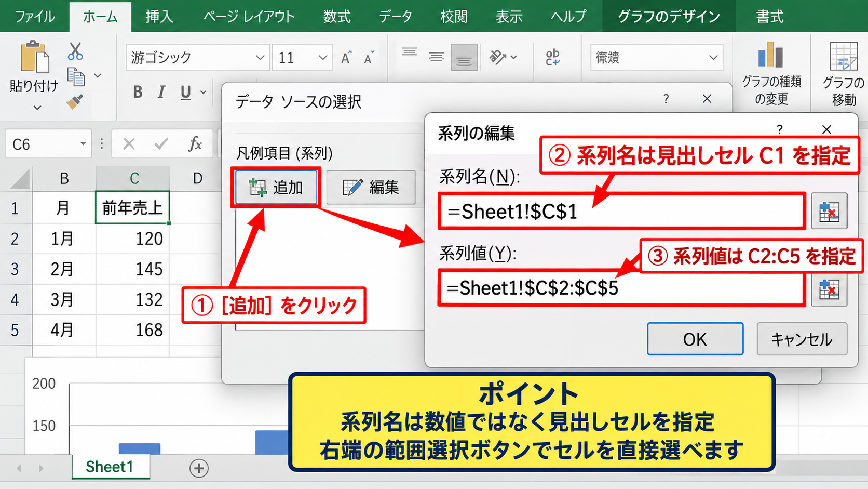
Task: Click the Cut scissors icon
Action: click(x=75, y=51)
